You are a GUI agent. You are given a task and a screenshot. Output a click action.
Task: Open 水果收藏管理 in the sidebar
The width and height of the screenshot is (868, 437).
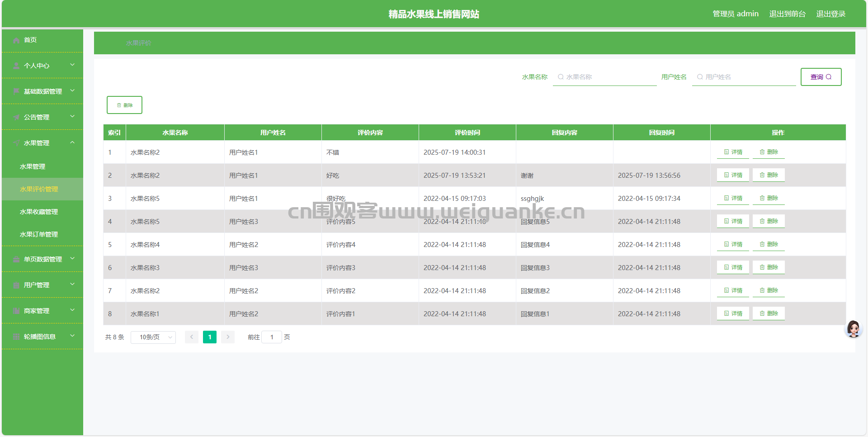pyautogui.click(x=39, y=212)
